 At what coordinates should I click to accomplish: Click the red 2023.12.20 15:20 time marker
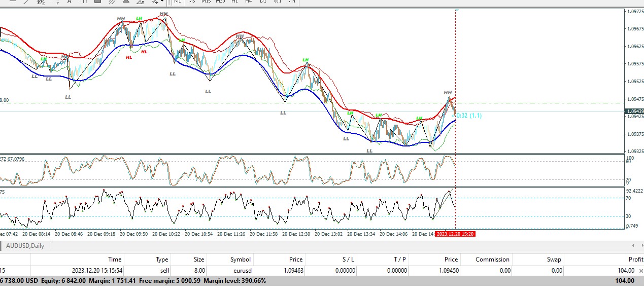click(455, 234)
